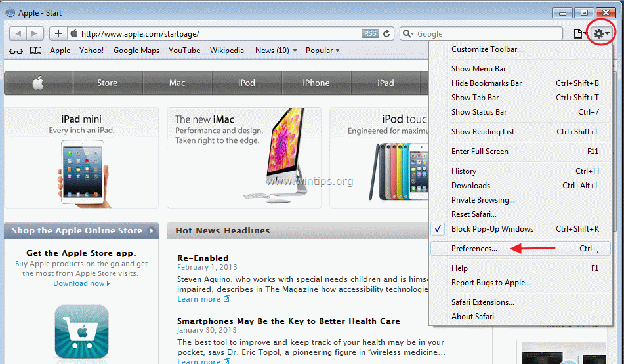The image size is (624, 364).
Task: Click the arrow beside Shop the Apple Online Store
Action: (151, 231)
